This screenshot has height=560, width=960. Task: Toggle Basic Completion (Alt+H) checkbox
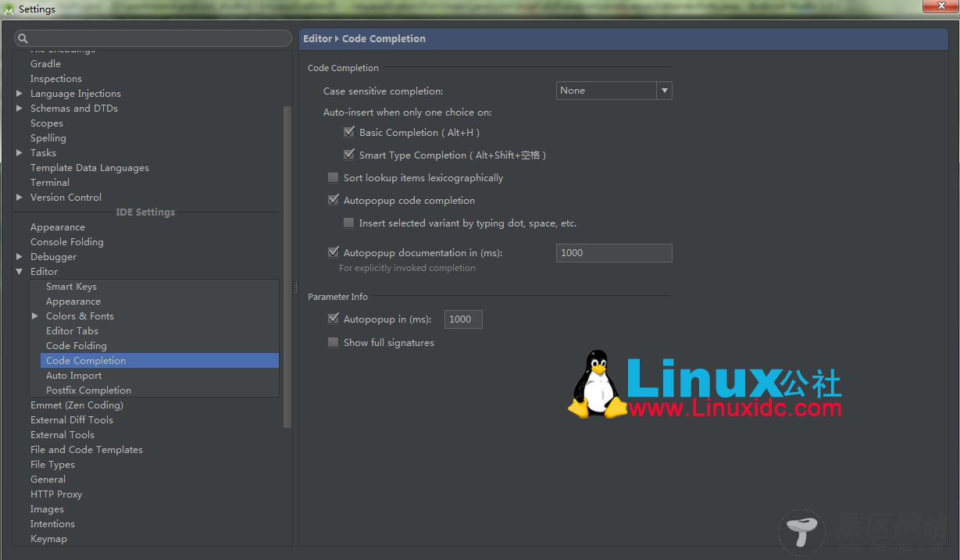coord(349,133)
